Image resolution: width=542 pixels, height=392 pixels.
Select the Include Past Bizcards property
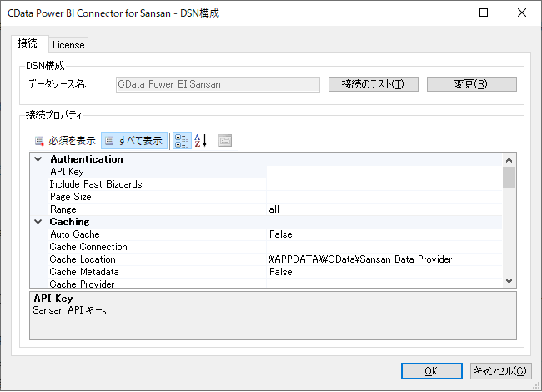click(x=96, y=184)
